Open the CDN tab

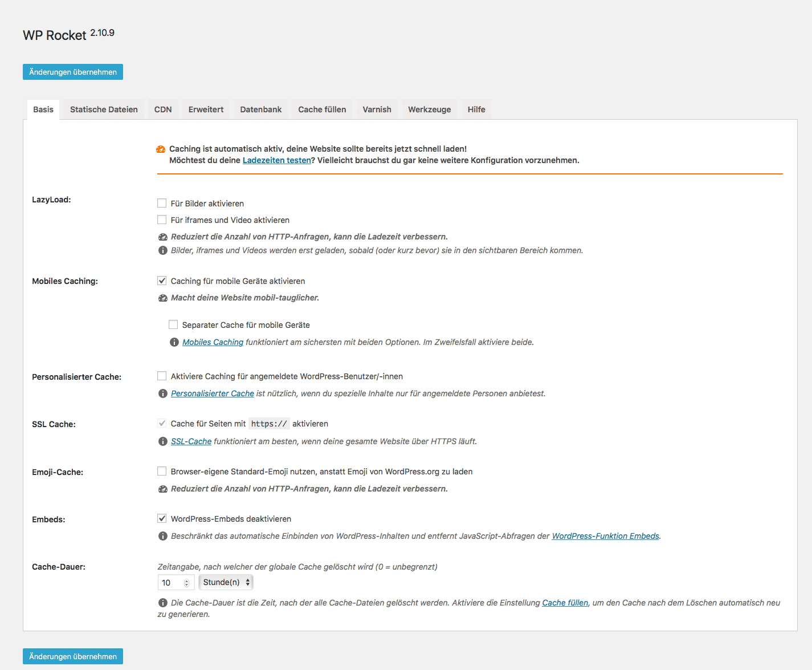coord(163,109)
